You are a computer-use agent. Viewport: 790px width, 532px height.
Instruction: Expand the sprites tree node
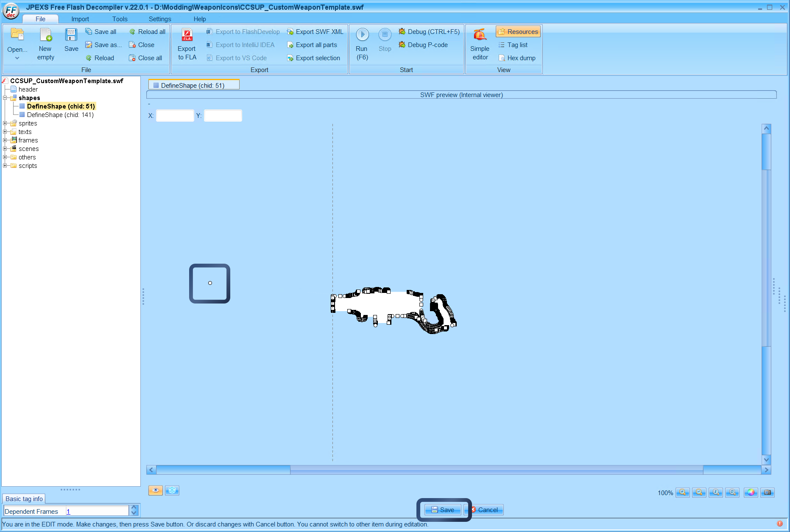pyautogui.click(x=5, y=123)
